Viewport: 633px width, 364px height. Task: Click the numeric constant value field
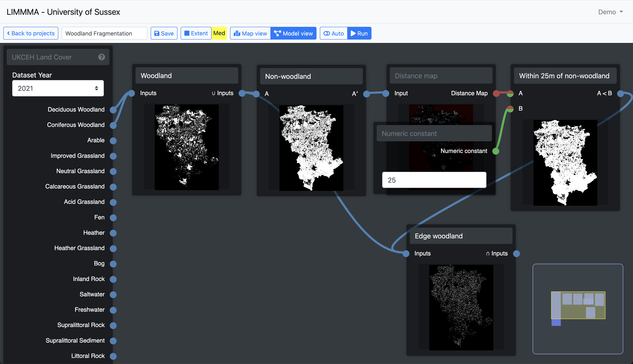pos(434,180)
